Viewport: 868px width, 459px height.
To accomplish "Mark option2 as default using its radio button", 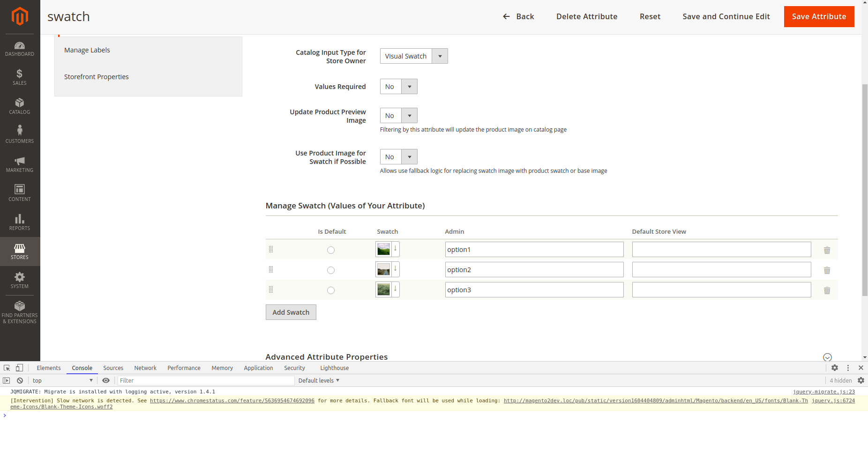I will pyautogui.click(x=331, y=270).
